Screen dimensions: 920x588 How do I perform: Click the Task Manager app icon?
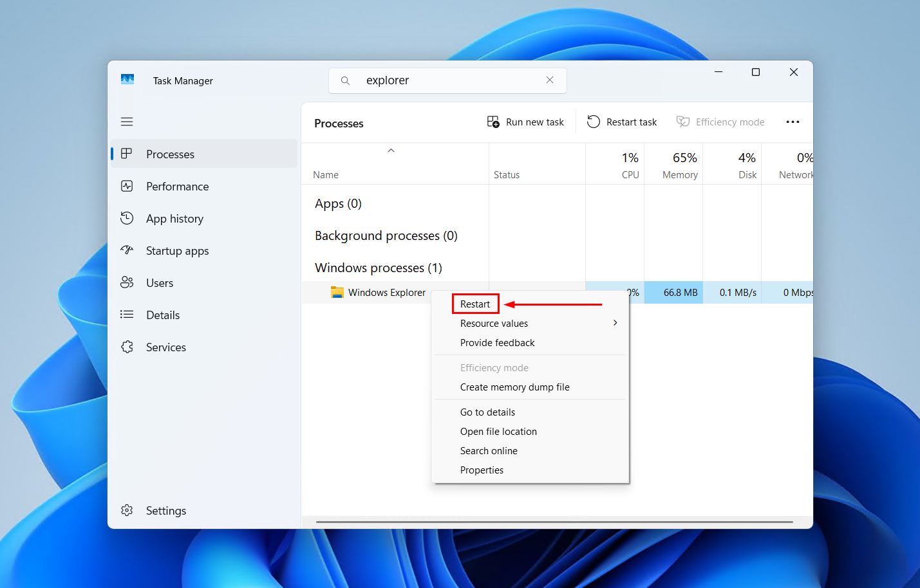tap(127, 80)
